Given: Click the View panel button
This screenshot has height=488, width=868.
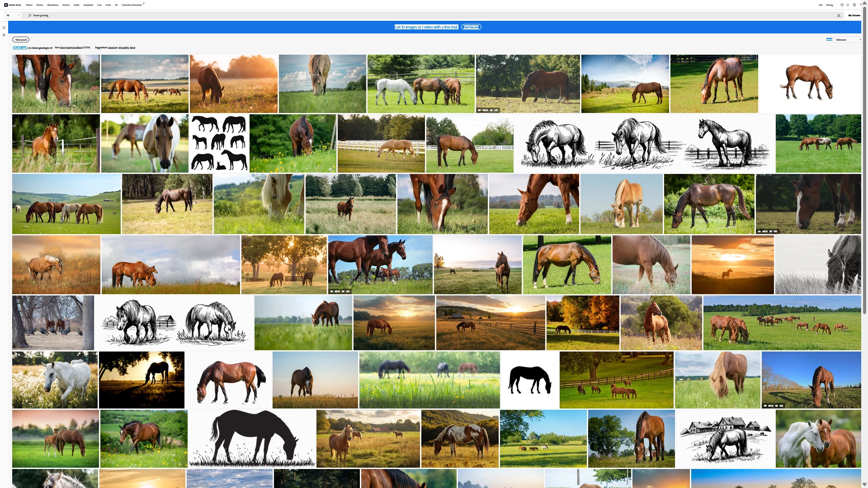Looking at the screenshot, I should 21,40.
